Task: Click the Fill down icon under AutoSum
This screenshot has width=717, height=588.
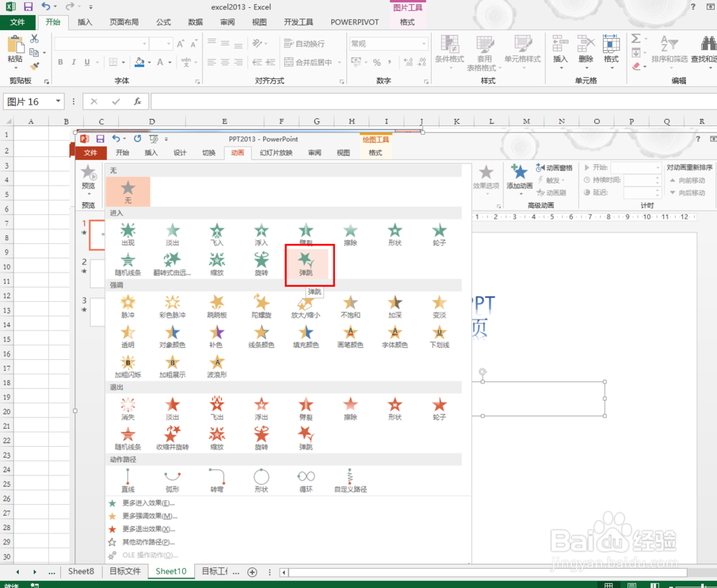Action: [636, 52]
